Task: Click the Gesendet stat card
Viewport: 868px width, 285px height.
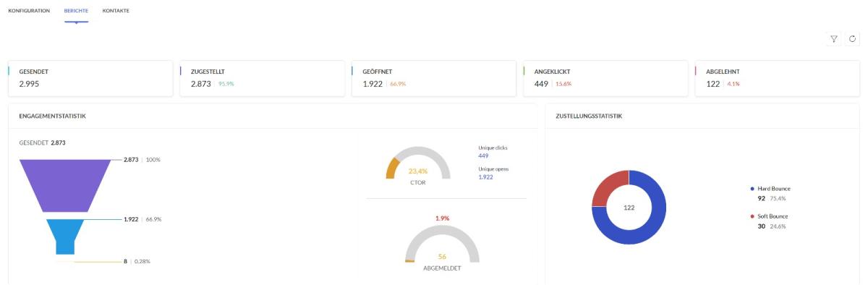Action: point(90,78)
